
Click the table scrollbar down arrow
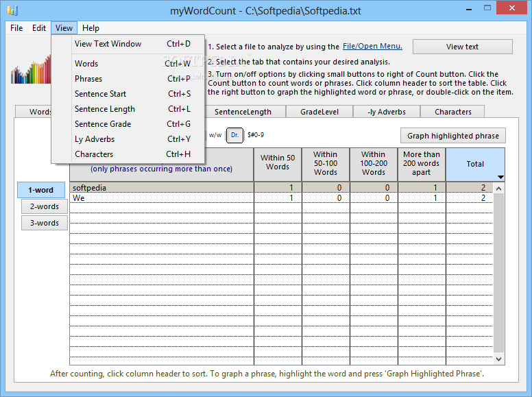click(499, 359)
